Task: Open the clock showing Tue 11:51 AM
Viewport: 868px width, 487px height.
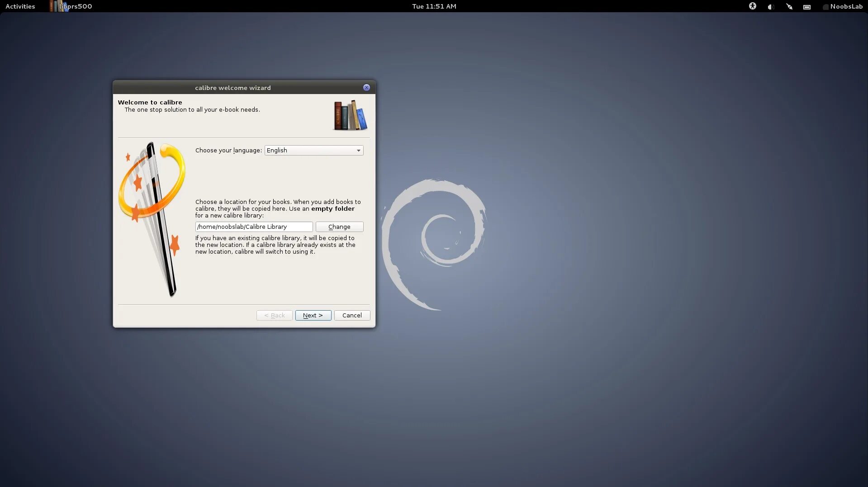Action: (x=434, y=6)
